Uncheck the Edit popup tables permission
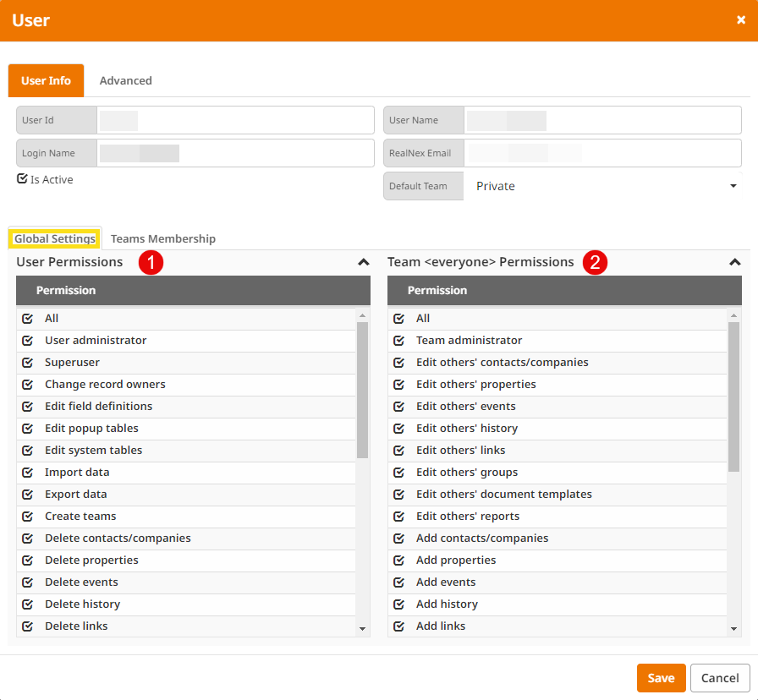This screenshot has width=758, height=700. [x=29, y=428]
